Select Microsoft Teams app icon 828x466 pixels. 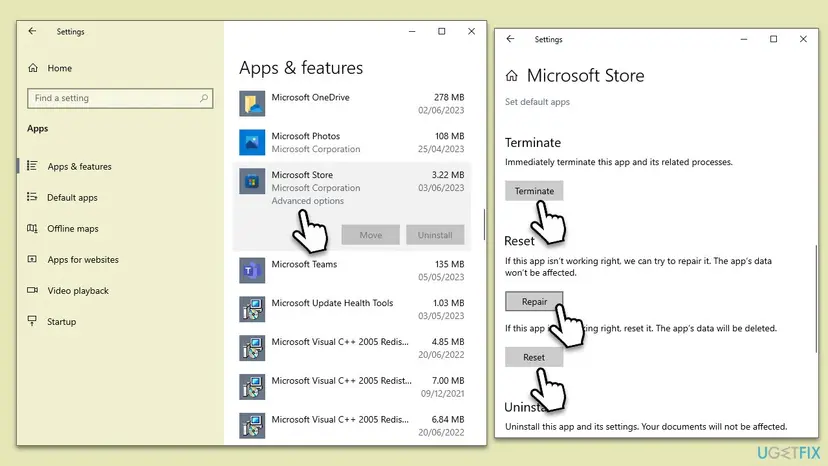[252, 271]
